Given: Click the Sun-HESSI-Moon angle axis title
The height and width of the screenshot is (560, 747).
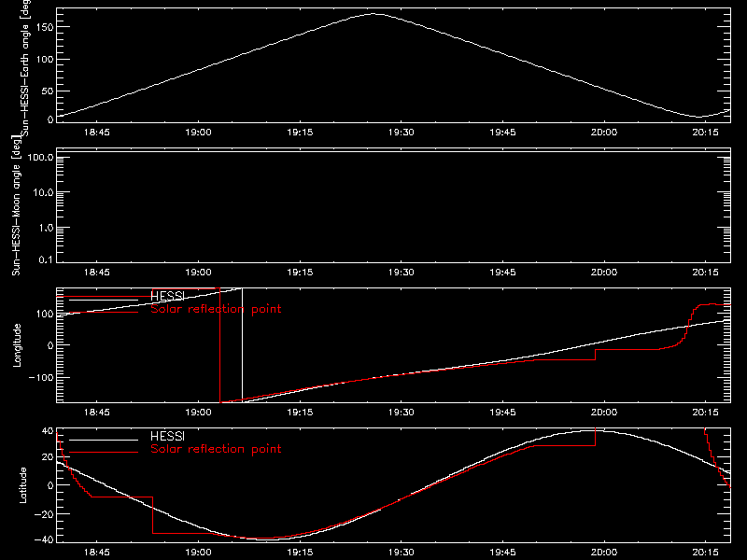Looking at the screenshot, I should click(16, 205).
